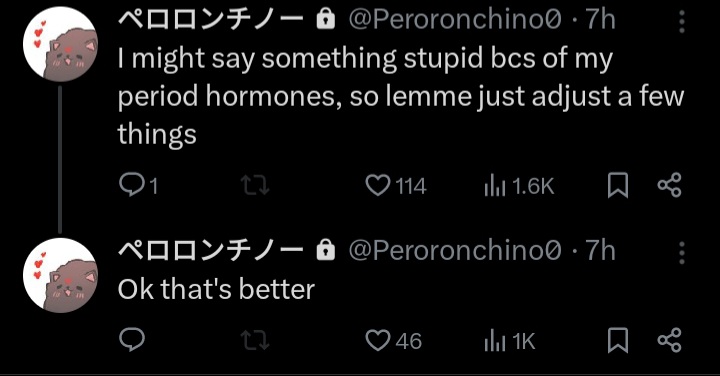Image resolution: width=720 pixels, height=376 pixels.
Task: View the 1K views analytics icon
Action: point(495,342)
